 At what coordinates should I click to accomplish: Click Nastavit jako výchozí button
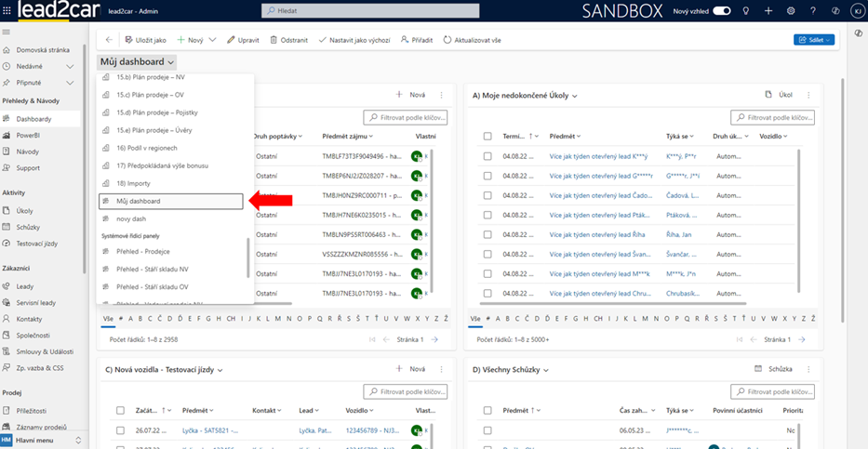(354, 40)
